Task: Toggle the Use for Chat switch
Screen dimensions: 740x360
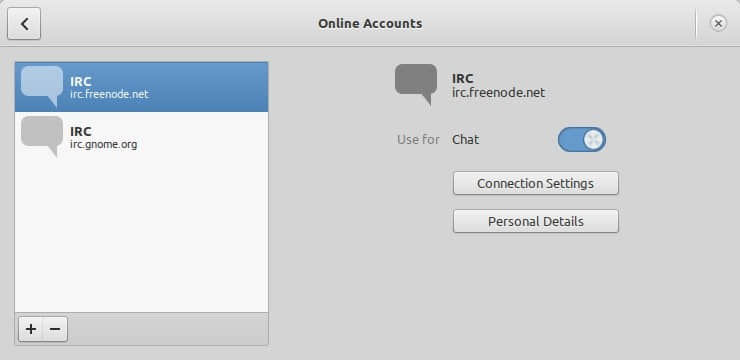Action: pos(581,140)
